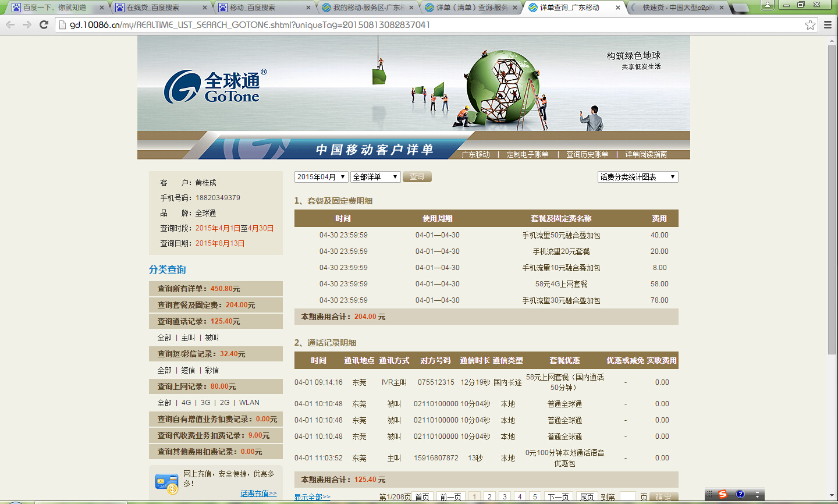Screen dimensions: 838x504
Task: Close the 百度一下，你就知道 tab
Action: pyautogui.click(x=102, y=8)
